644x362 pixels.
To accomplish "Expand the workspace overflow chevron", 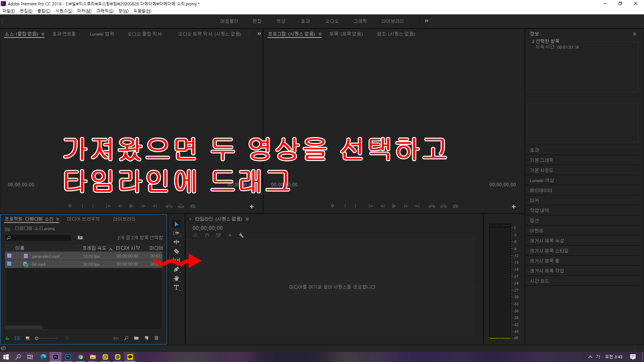I will pos(426,21).
